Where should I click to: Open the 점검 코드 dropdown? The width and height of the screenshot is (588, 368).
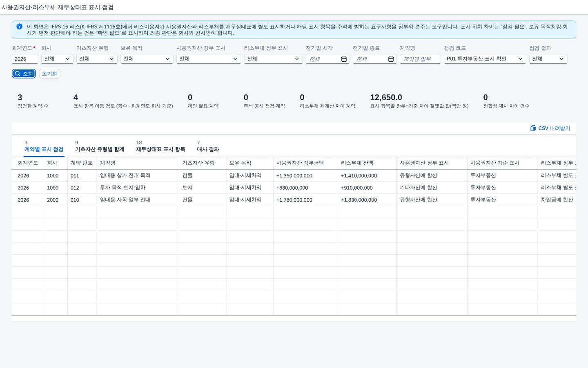pos(485,59)
